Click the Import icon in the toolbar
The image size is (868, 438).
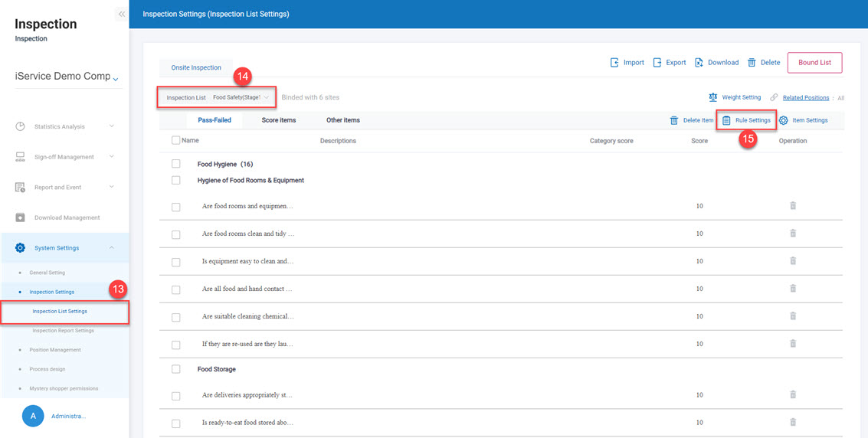[614, 63]
